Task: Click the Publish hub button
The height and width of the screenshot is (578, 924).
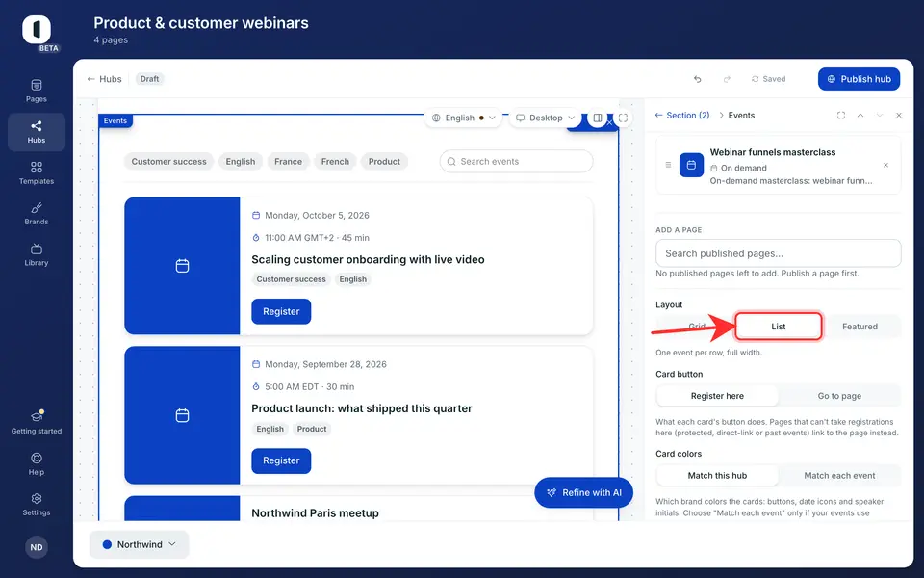Action: pyautogui.click(x=859, y=79)
